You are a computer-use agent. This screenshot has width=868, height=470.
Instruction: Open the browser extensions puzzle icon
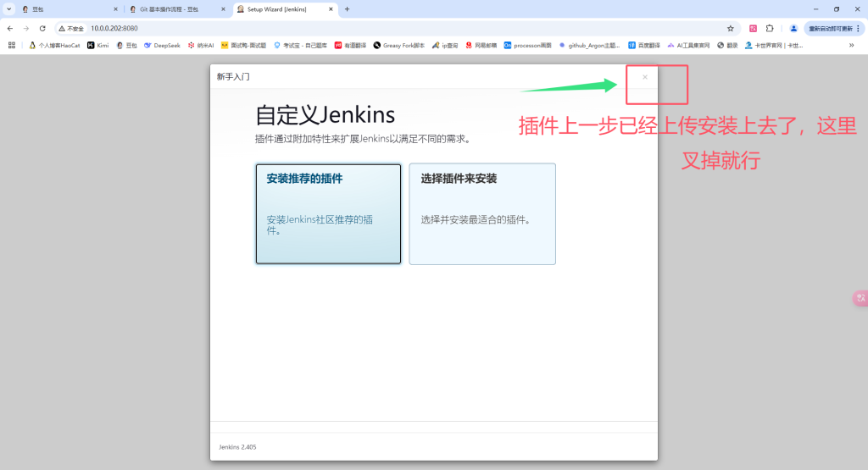(x=770, y=28)
